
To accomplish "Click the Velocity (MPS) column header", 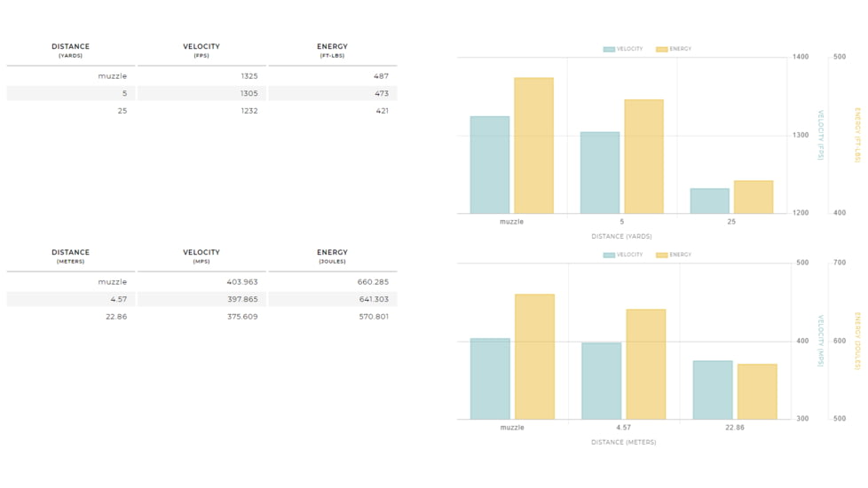I will tap(201, 256).
